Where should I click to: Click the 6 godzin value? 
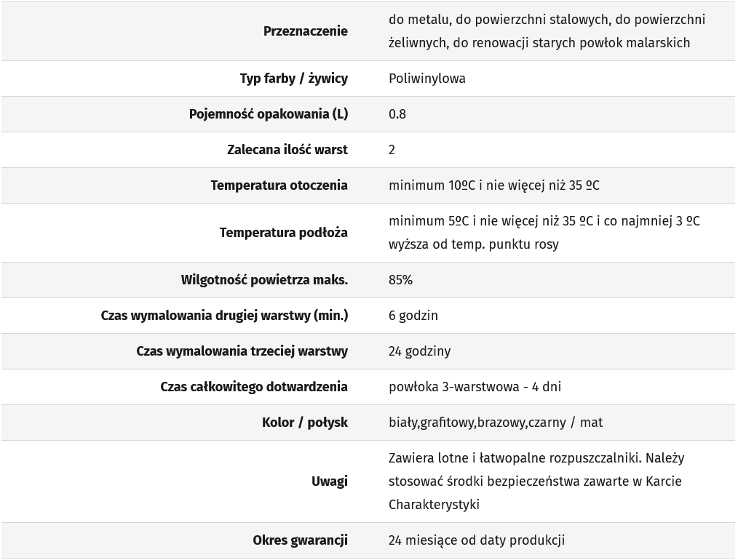(413, 316)
